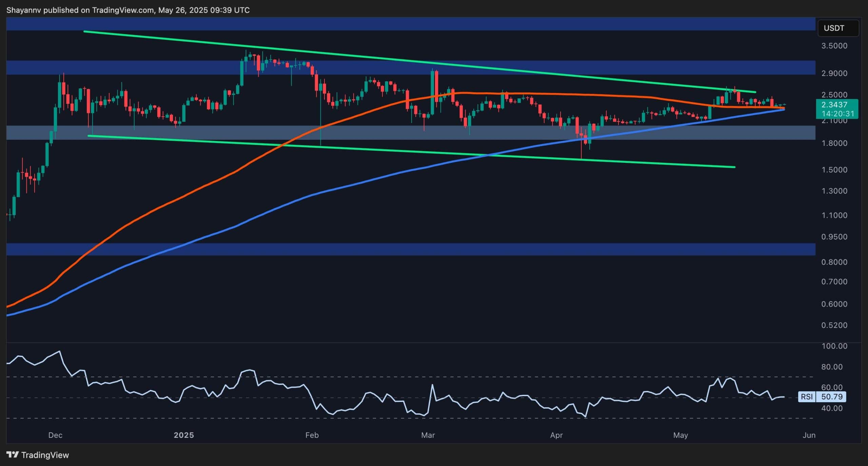Click the Mar label on the time axis
The image size is (868, 466).
tap(428, 435)
